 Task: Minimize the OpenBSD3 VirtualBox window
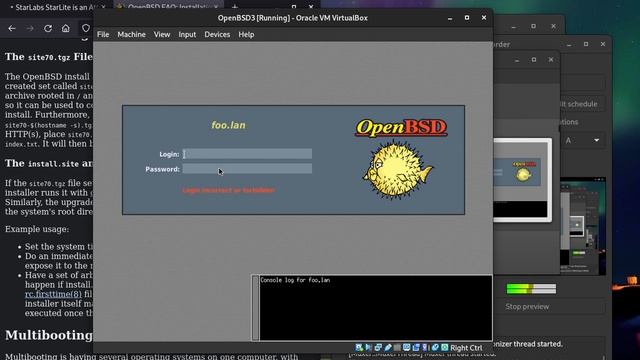450,18
